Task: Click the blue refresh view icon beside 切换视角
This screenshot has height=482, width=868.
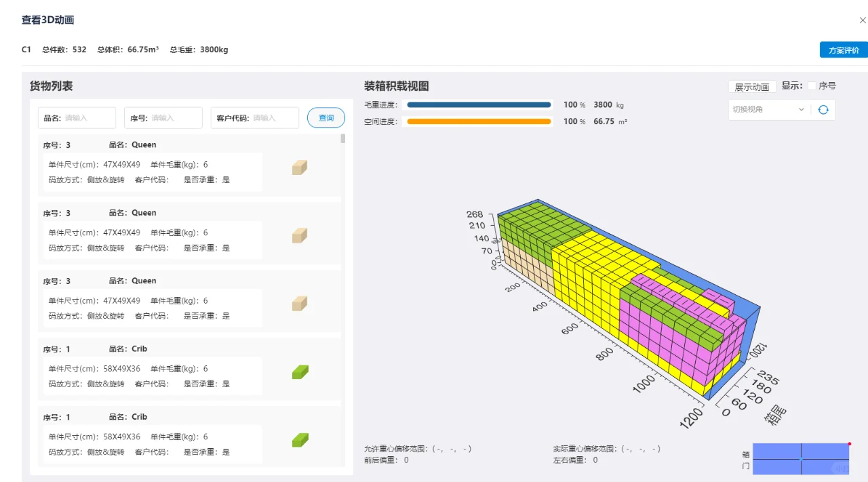Action: tap(823, 109)
